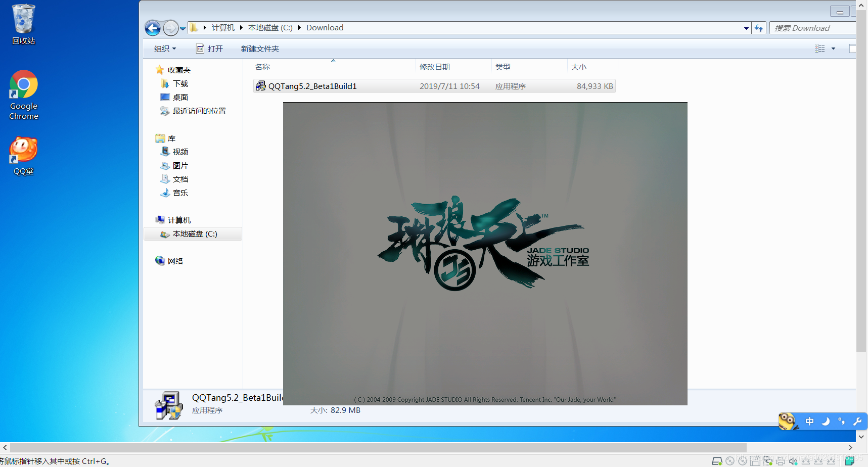This screenshot has width=868, height=467.
Task: Click 打开 in the toolbar
Action: (210, 49)
